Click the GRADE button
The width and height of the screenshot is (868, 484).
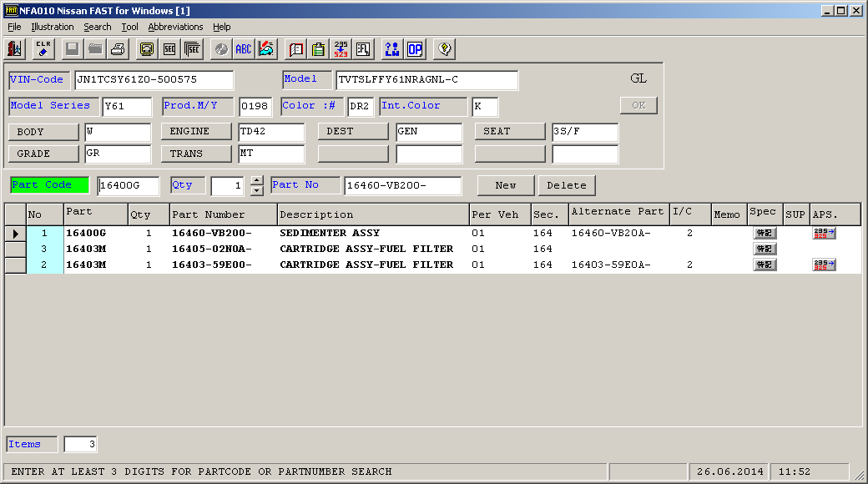click(x=43, y=154)
